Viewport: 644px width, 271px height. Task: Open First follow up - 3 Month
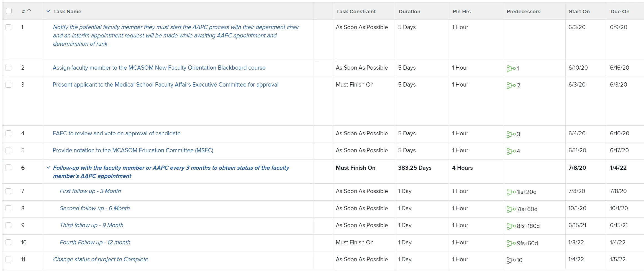90,191
